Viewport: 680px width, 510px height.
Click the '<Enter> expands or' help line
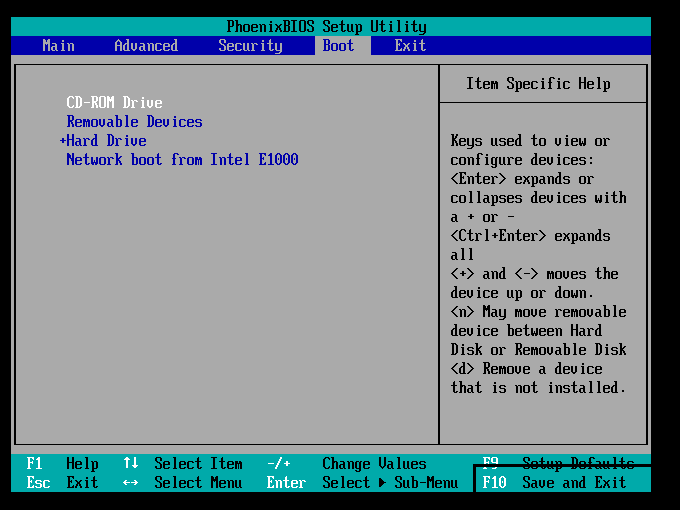pyautogui.click(x=522, y=179)
